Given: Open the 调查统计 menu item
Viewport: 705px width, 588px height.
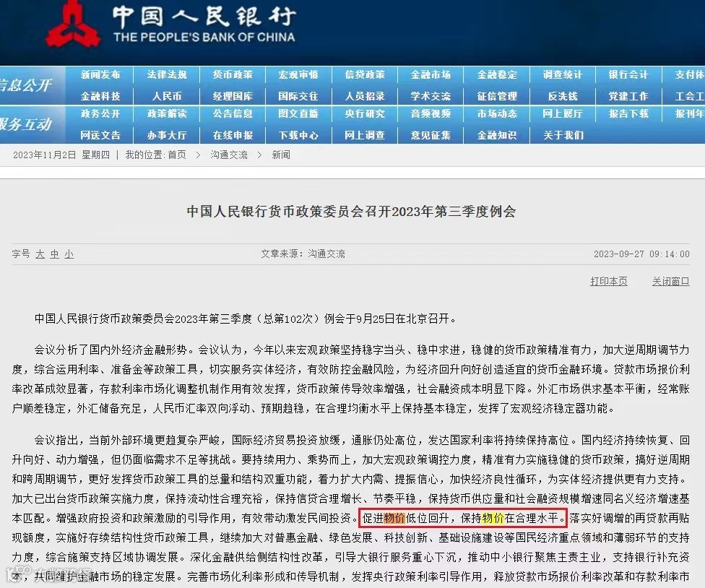Looking at the screenshot, I should point(563,74).
